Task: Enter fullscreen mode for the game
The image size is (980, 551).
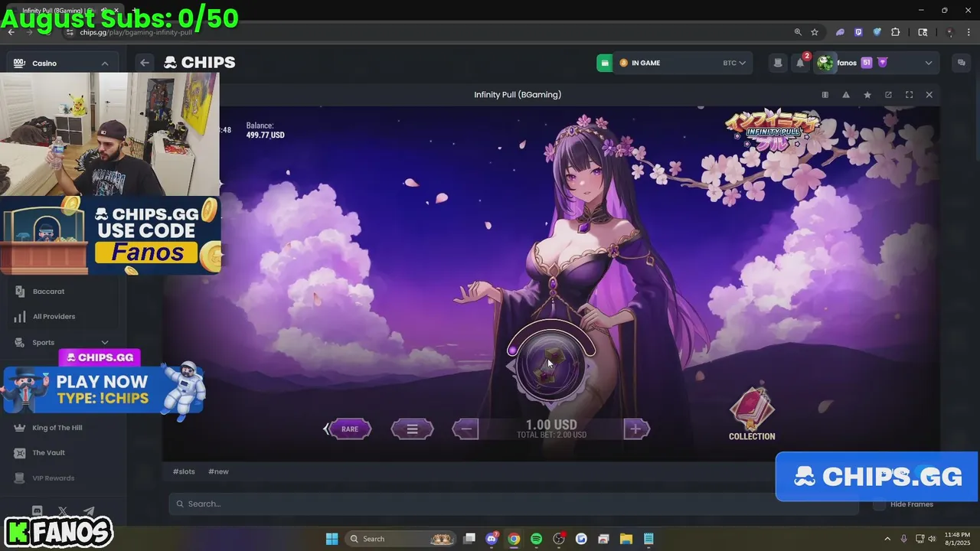Action: (909, 95)
